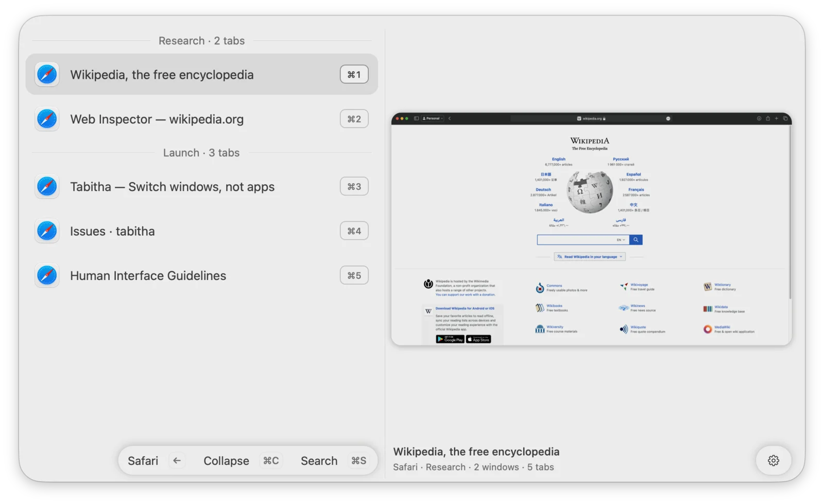Click App Store badge in preview

[478, 339]
